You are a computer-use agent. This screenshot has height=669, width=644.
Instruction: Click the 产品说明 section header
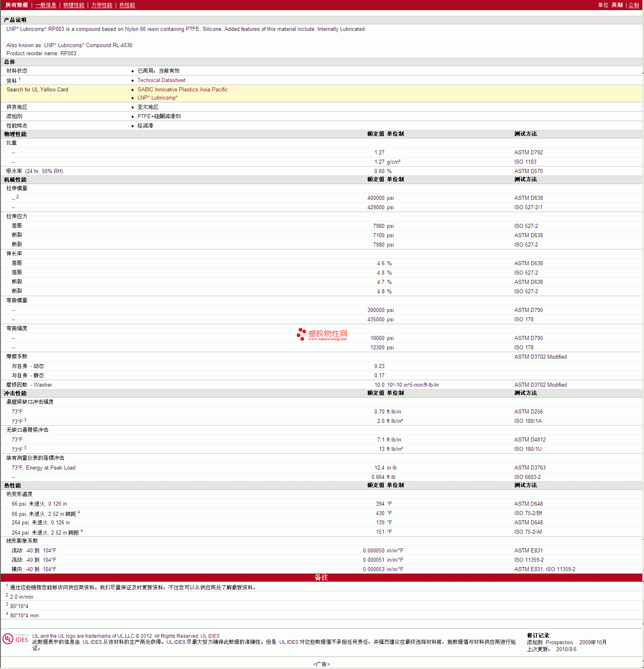[15, 20]
